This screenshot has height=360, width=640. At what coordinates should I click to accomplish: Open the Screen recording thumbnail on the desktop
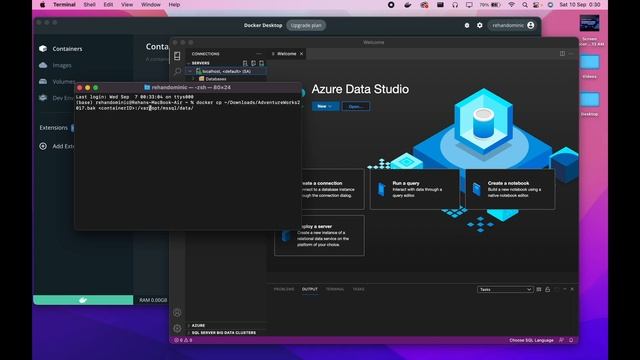click(x=589, y=23)
